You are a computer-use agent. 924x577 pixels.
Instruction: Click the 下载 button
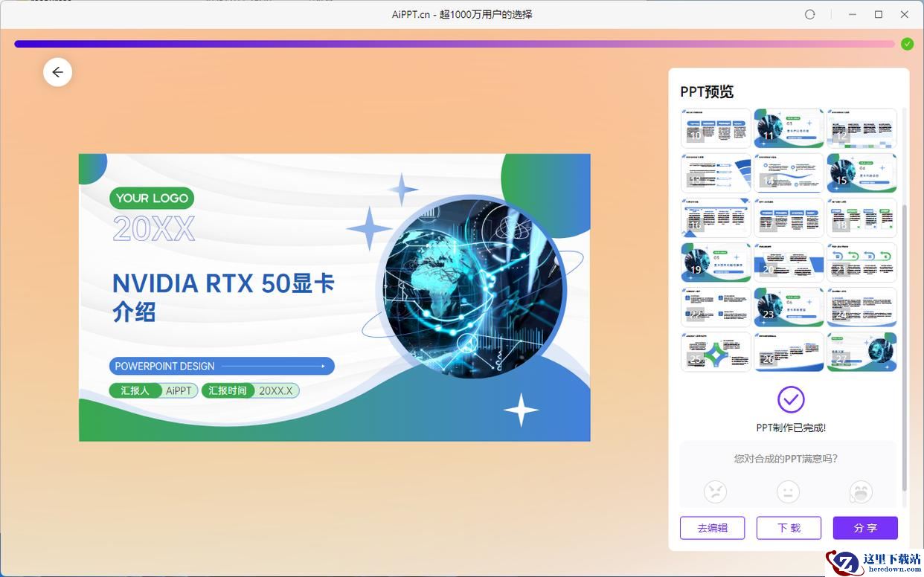(789, 528)
